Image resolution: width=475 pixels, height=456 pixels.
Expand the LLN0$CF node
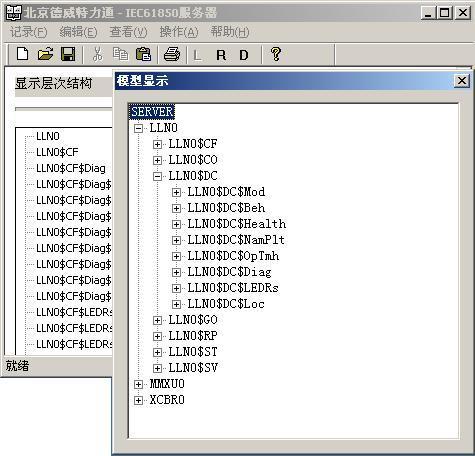[157, 144]
